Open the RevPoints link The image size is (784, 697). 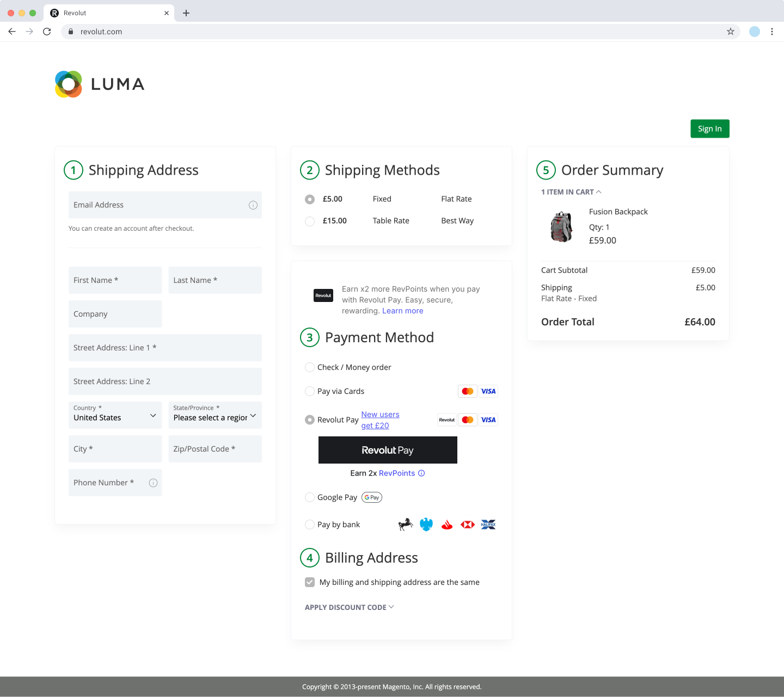point(397,473)
